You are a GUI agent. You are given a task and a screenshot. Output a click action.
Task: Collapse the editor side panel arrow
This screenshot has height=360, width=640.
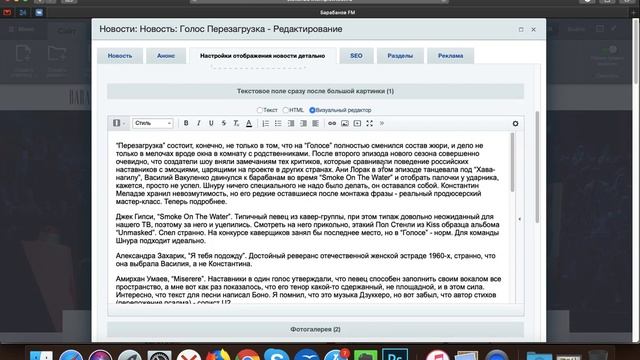520,219
